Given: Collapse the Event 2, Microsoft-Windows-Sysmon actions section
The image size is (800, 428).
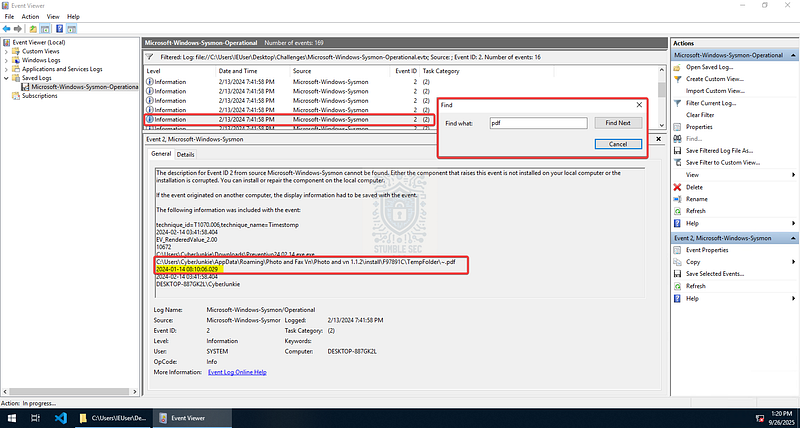Looking at the screenshot, I should [x=794, y=238].
